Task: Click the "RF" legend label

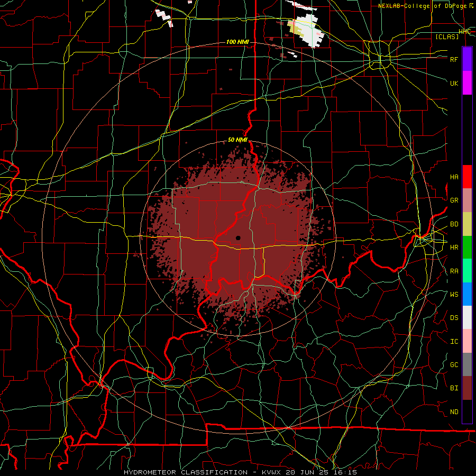Action: click(x=454, y=59)
